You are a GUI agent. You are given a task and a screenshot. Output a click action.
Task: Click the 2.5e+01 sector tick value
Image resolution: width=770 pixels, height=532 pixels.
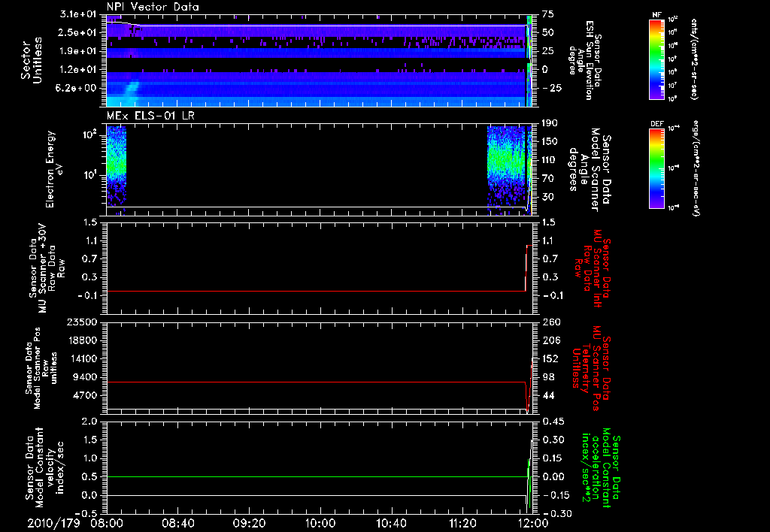click(x=78, y=32)
